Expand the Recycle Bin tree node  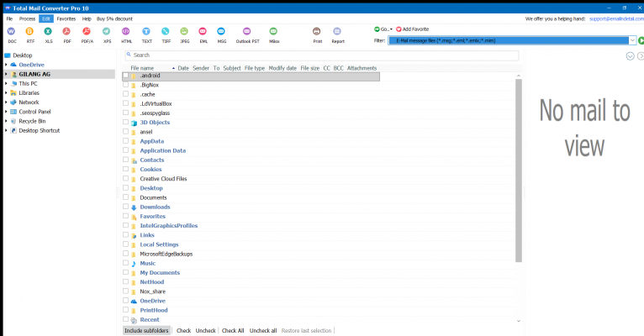coord(6,121)
